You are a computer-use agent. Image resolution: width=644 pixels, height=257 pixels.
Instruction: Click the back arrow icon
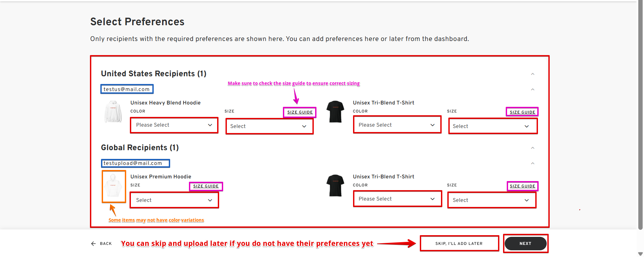click(93, 244)
